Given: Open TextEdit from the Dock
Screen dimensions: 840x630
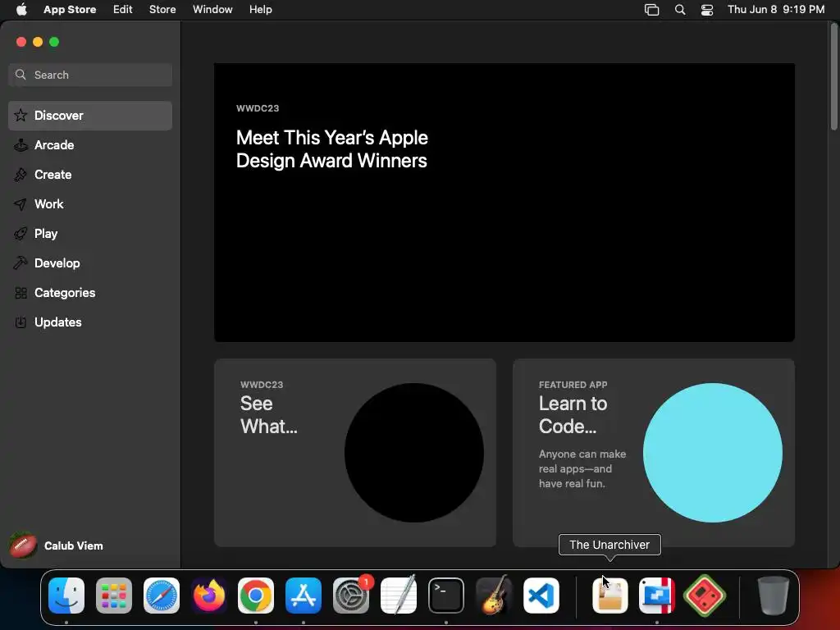Looking at the screenshot, I should coord(399,594).
